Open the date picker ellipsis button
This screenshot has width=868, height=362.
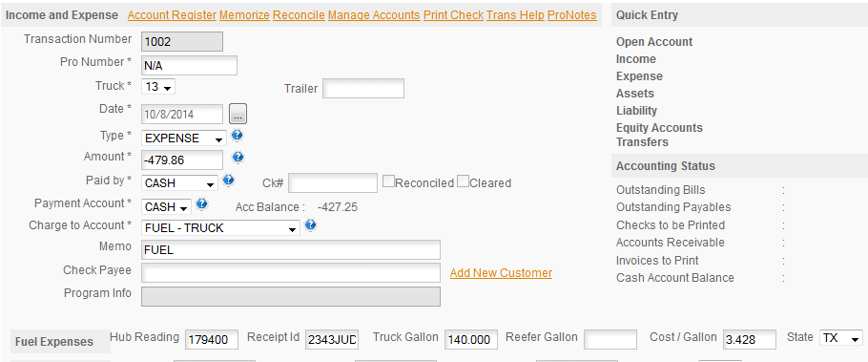tap(238, 115)
